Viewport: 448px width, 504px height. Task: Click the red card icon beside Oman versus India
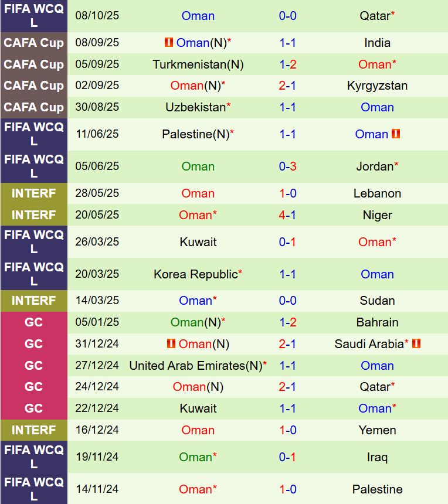(169, 43)
